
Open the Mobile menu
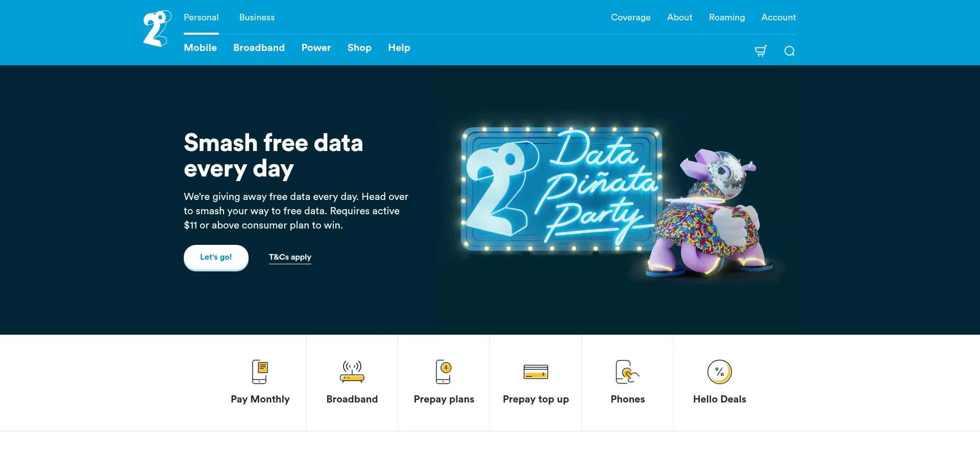[x=200, y=47]
